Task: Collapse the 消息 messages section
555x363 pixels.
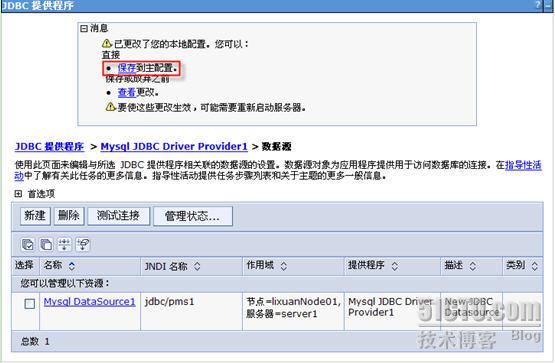Action: (84, 28)
